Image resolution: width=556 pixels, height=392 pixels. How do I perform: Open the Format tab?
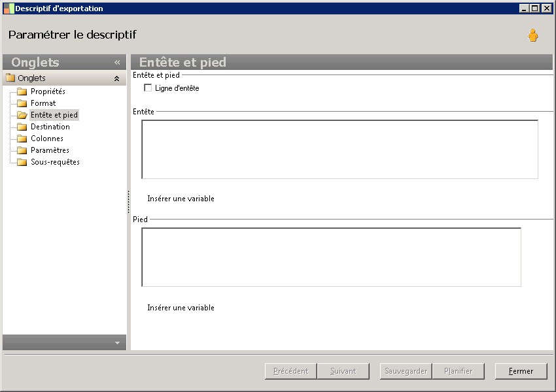click(x=43, y=103)
